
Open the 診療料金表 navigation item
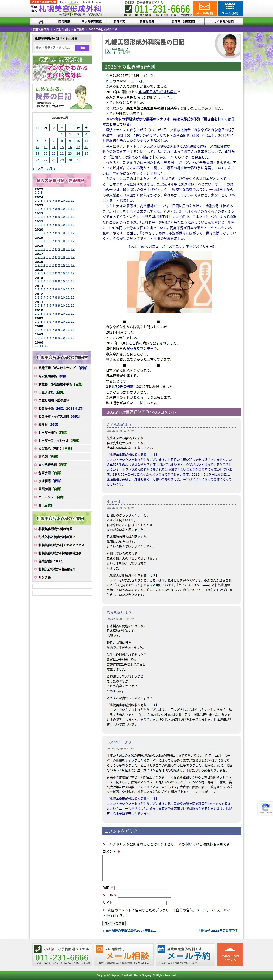pos(147,22)
